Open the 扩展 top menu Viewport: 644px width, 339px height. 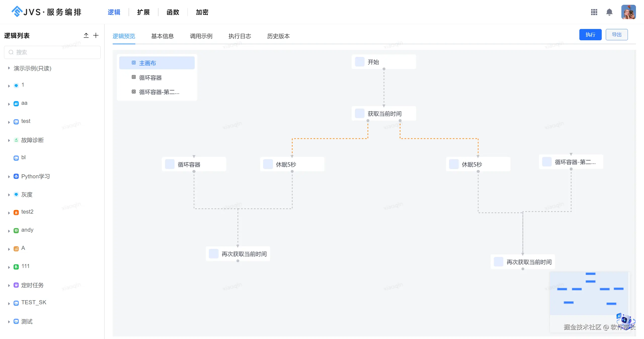(143, 12)
